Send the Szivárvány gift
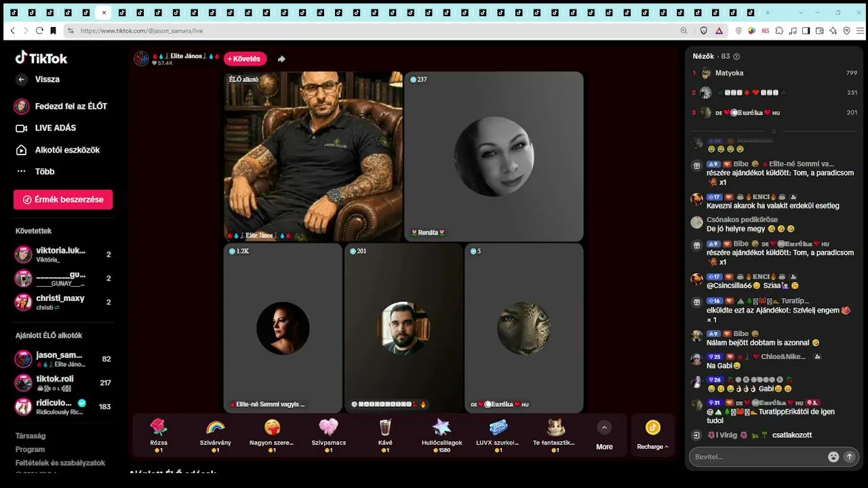The width and height of the screenshot is (868, 488). 215,434
